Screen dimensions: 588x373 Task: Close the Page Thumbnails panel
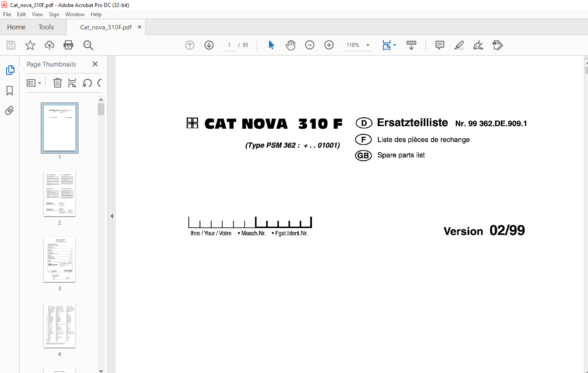click(x=95, y=64)
